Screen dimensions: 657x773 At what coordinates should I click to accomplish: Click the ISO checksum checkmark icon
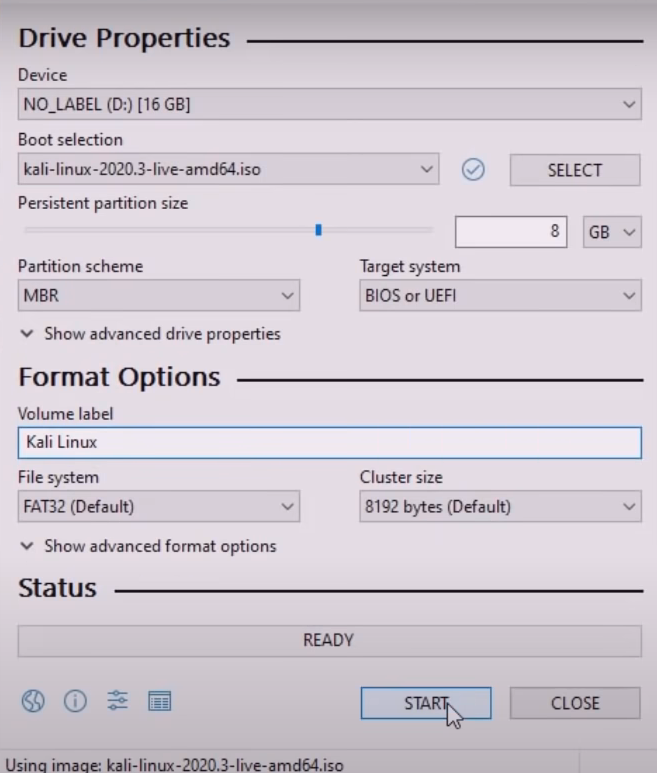click(x=473, y=170)
